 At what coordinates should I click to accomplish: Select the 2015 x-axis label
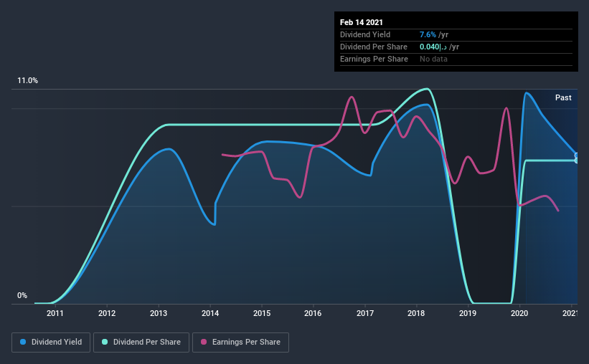(262, 313)
